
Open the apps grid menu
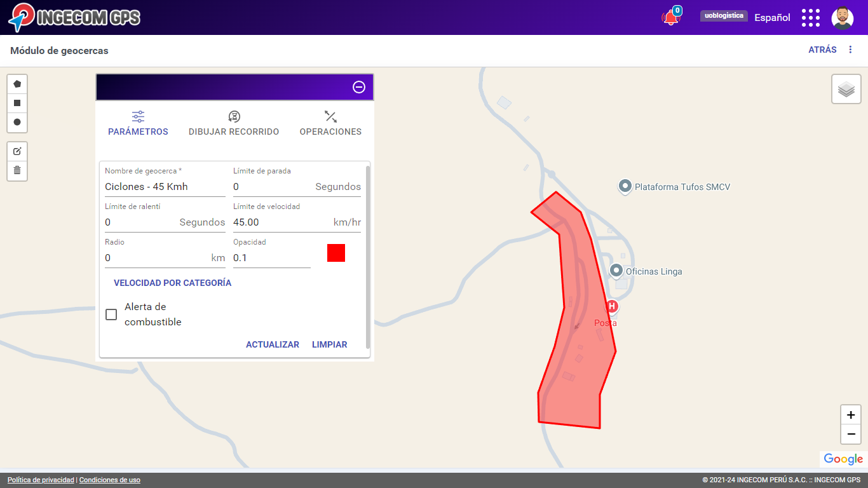click(x=810, y=18)
